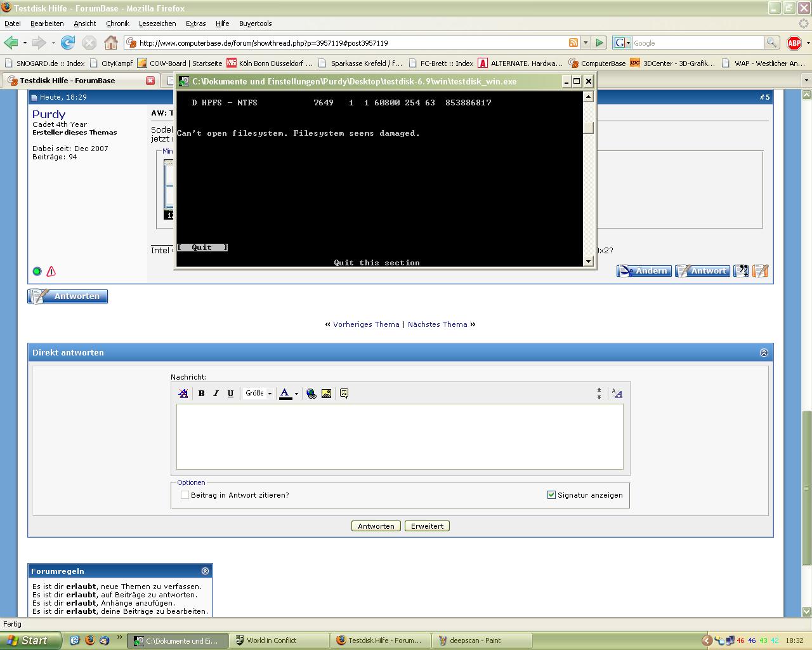This screenshot has height=650, width=812.
Task: Click the RSS feed icon in address bar
Action: click(x=573, y=43)
